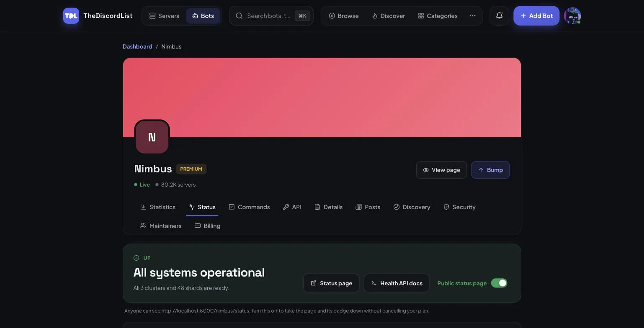Toggle the Public status page switch
The width and height of the screenshot is (644, 328).
tap(499, 283)
